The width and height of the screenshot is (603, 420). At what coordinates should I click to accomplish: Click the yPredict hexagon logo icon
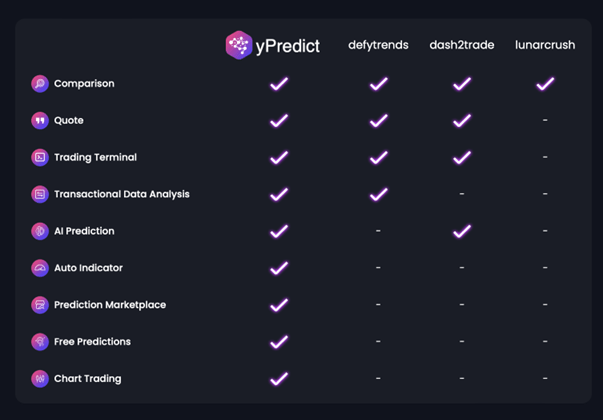pos(239,45)
